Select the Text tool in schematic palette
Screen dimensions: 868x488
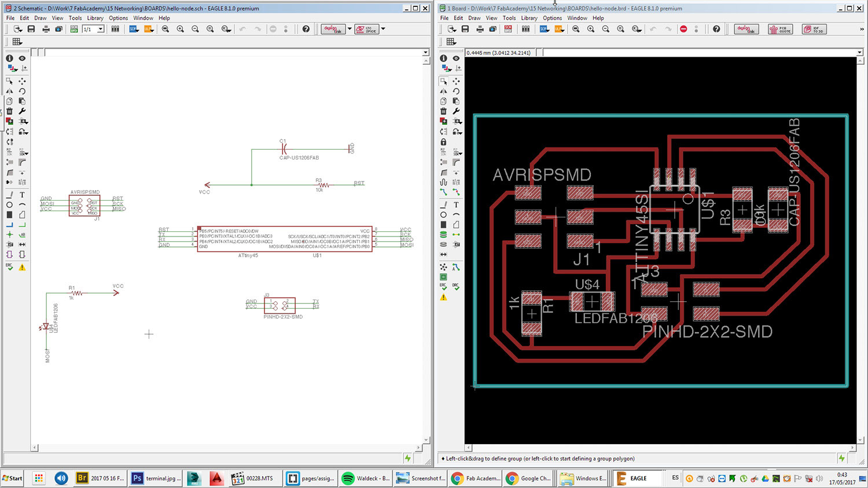[x=22, y=195]
